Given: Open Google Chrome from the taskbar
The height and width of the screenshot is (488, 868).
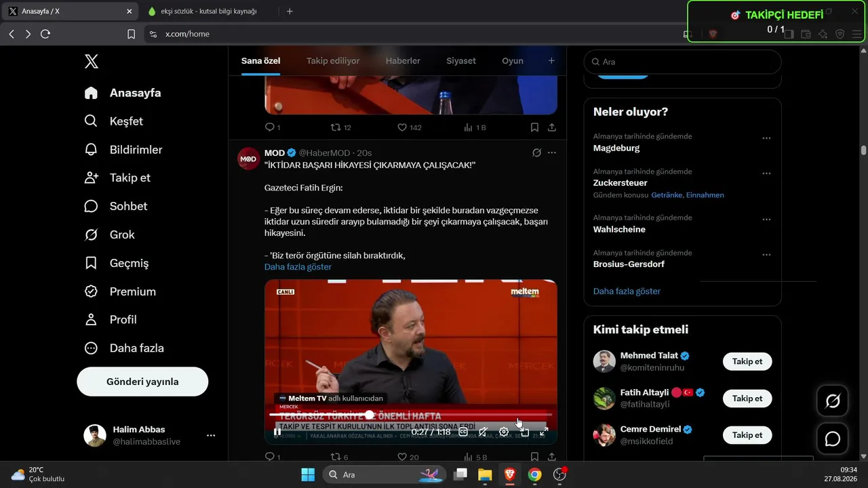Looking at the screenshot, I should pyautogui.click(x=535, y=474).
